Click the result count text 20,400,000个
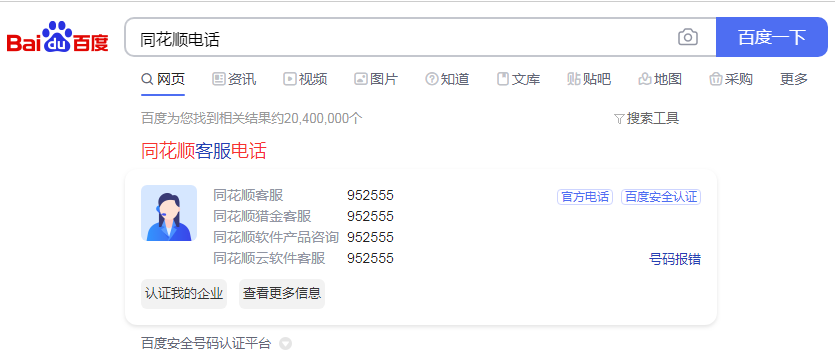Image resolution: width=835 pixels, height=362 pixels. point(323,118)
